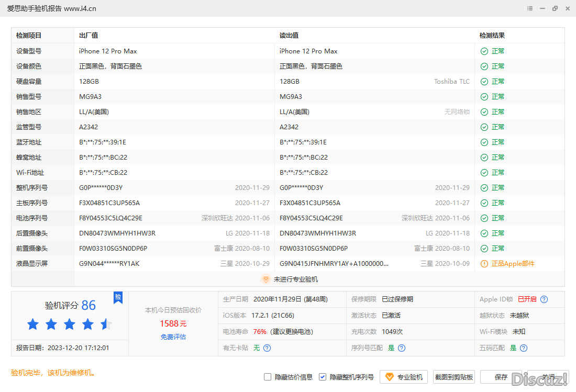Open the list menu icon in title bar
The height and width of the screenshot is (392, 576).
pos(530,8)
